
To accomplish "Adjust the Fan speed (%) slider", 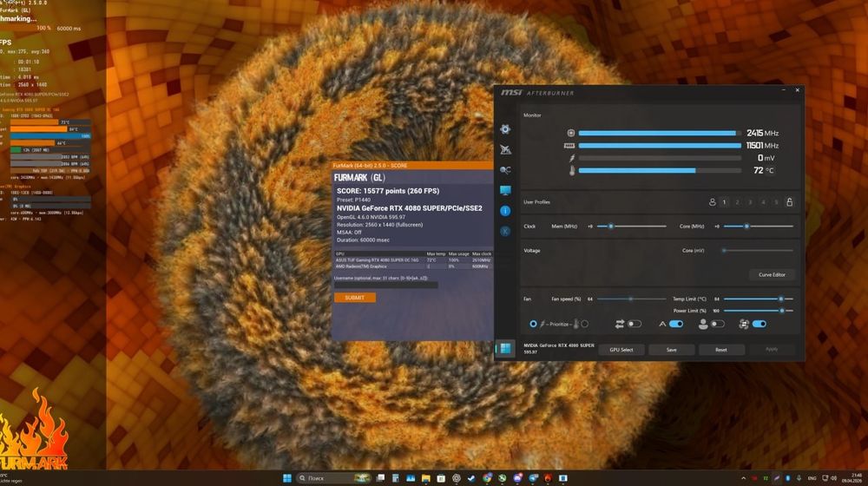I will [x=631, y=299].
